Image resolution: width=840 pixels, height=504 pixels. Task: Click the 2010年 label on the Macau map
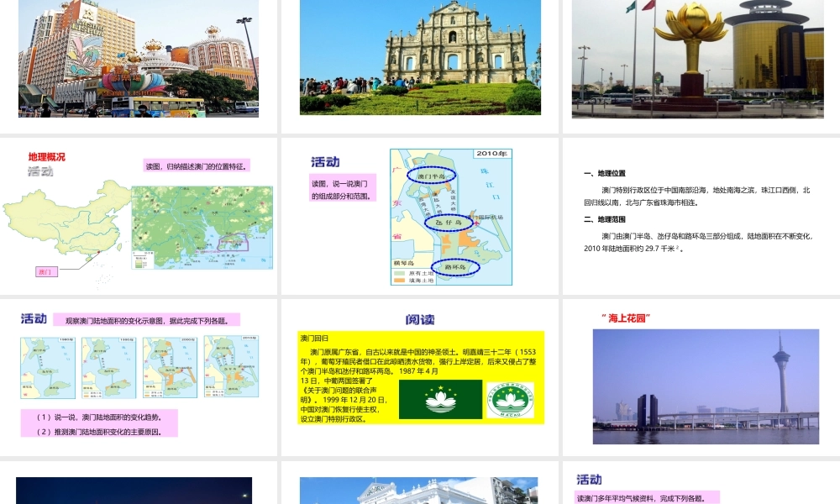(x=491, y=153)
